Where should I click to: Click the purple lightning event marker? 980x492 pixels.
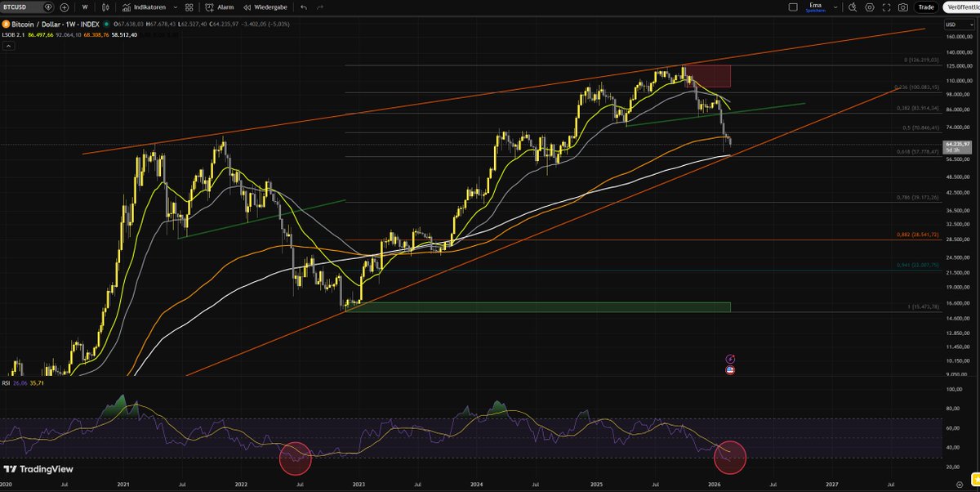pos(730,359)
